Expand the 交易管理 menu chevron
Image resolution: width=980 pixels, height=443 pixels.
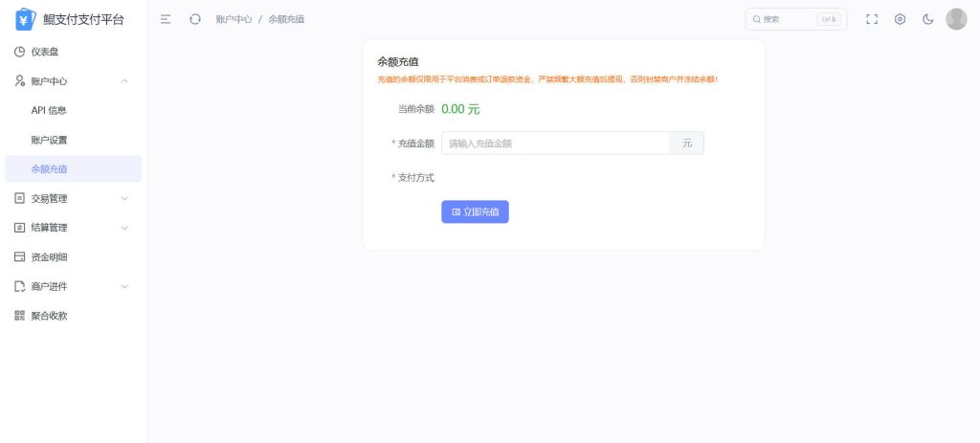tap(124, 198)
